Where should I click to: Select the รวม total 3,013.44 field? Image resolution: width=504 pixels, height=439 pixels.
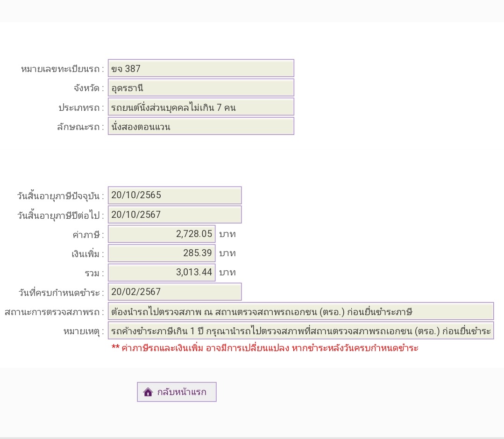(x=162, y=273)
